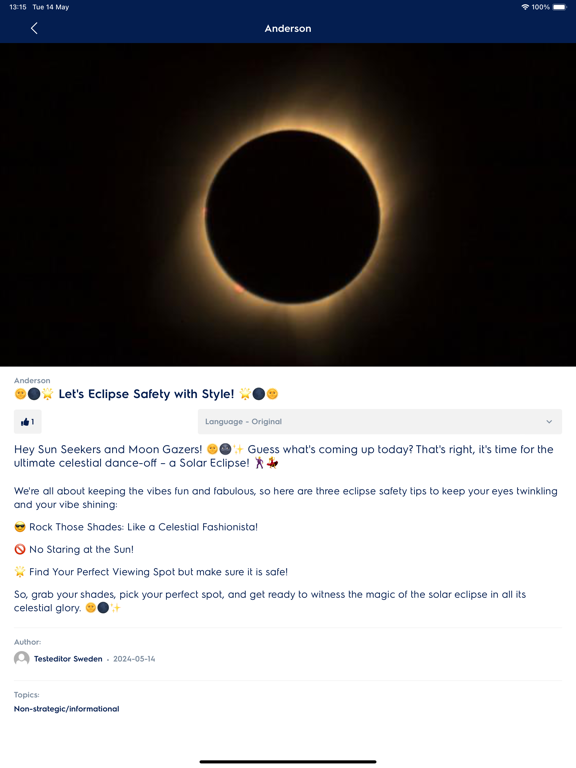
Task: Tap the post title Let's Eclipse Safety
Action: point(146,394)
